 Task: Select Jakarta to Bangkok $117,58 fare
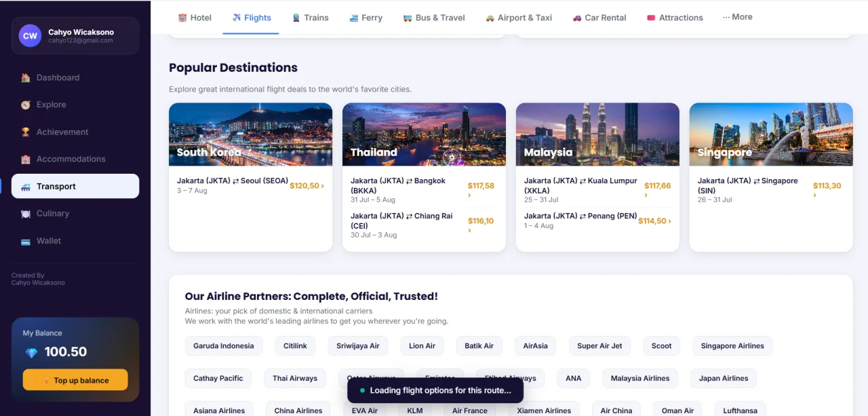pos(424,190)
